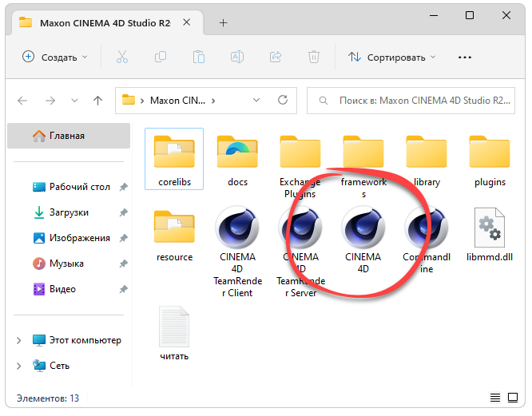Expand the Сеть tree node
This screenshot has width=532, height=416.
[x=19, y=366]
